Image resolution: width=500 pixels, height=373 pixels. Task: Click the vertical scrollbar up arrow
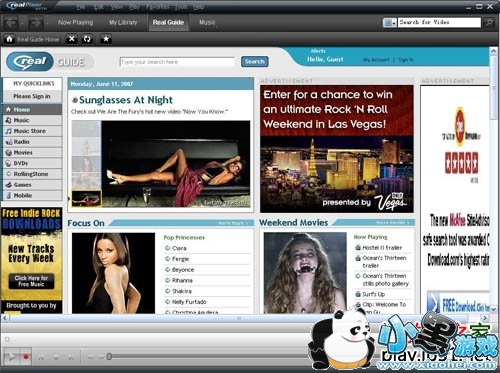(493, 52)
